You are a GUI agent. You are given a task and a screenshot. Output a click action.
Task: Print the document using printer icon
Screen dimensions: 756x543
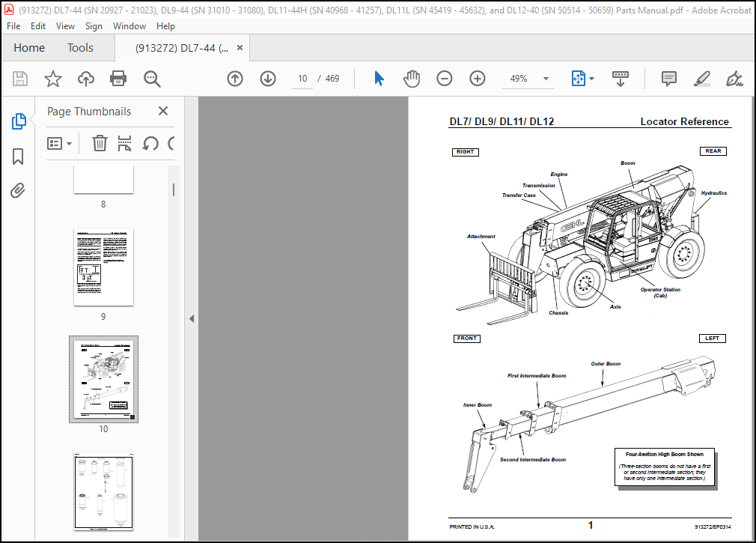pyautogui.click(x=118, y=79)
